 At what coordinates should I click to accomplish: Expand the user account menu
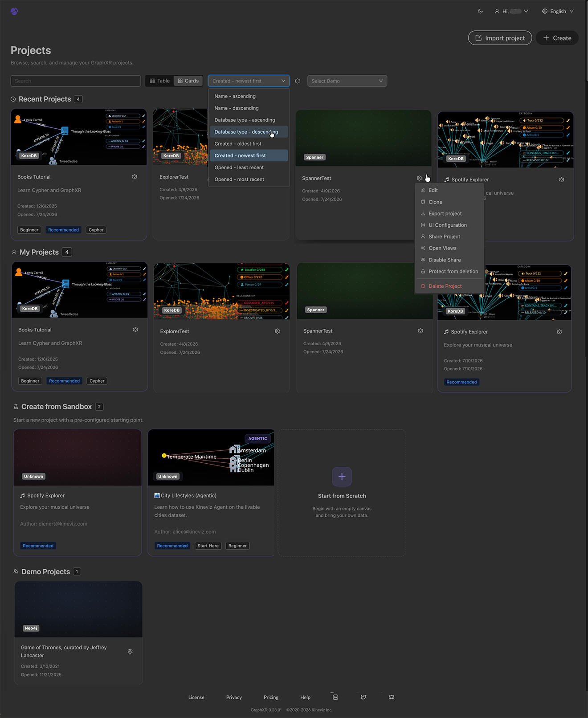point(511,11)
